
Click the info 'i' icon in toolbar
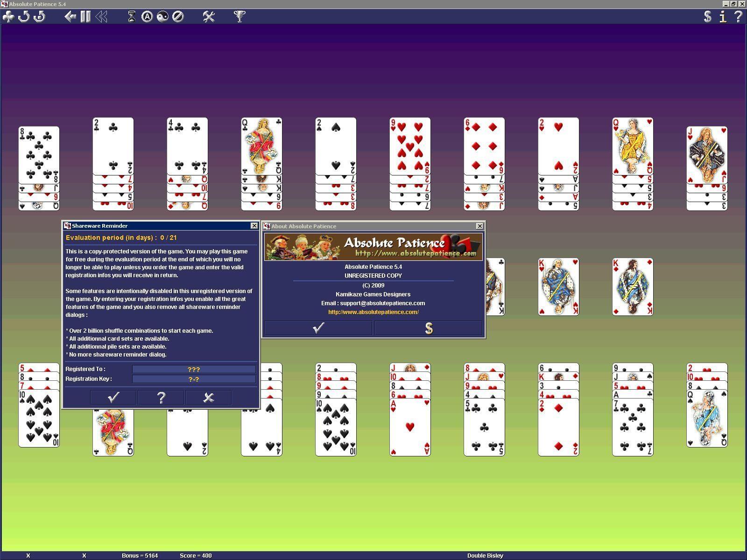(723, 17)
